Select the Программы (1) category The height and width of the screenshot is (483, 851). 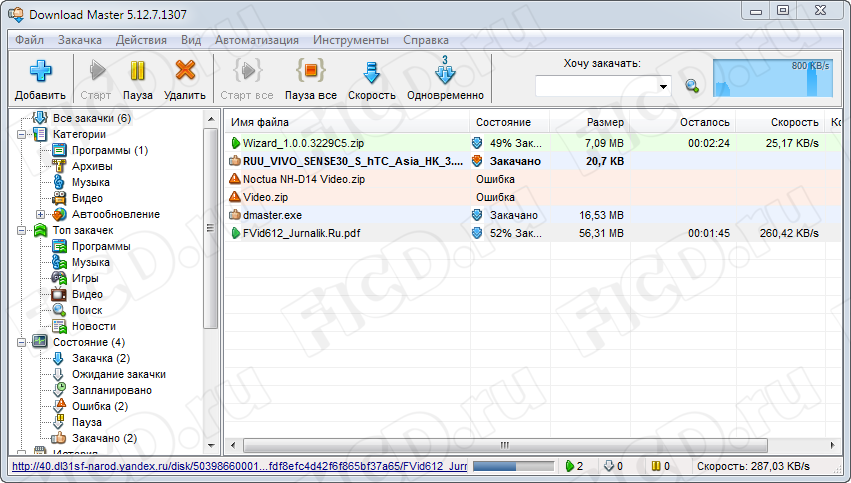110,150
